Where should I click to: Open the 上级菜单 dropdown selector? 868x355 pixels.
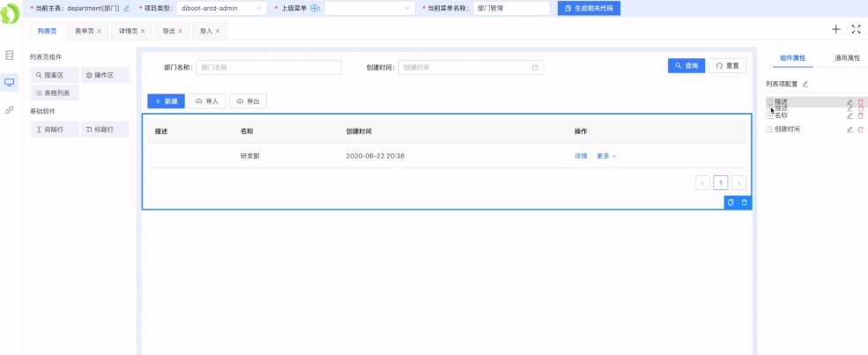click(x=369, y=8)
